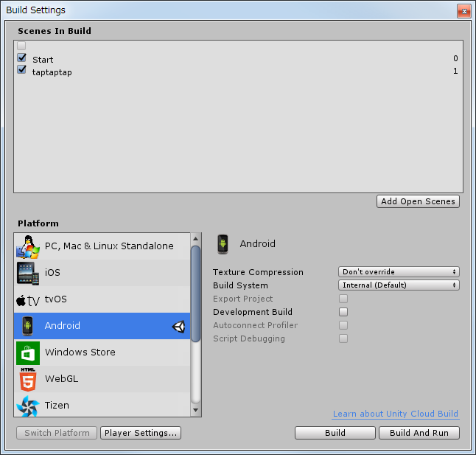Toggle the Autoconnect Profiler checkbox

(x=343, y=325)
